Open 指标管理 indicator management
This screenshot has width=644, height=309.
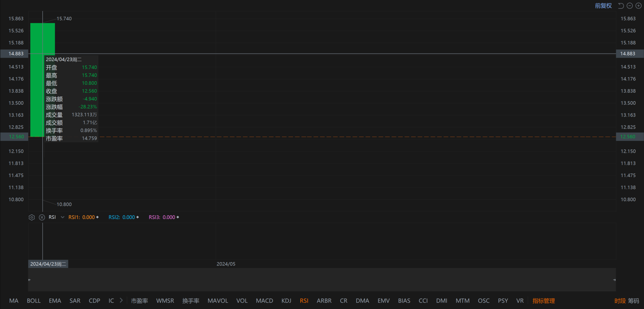544,301
